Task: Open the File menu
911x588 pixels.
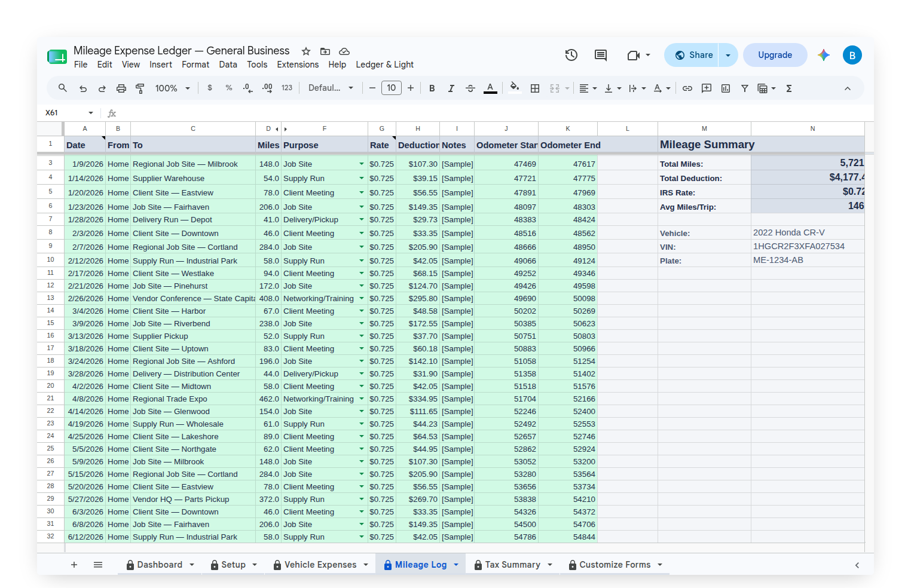Action: pyautogui.click(x=81, y=65)
